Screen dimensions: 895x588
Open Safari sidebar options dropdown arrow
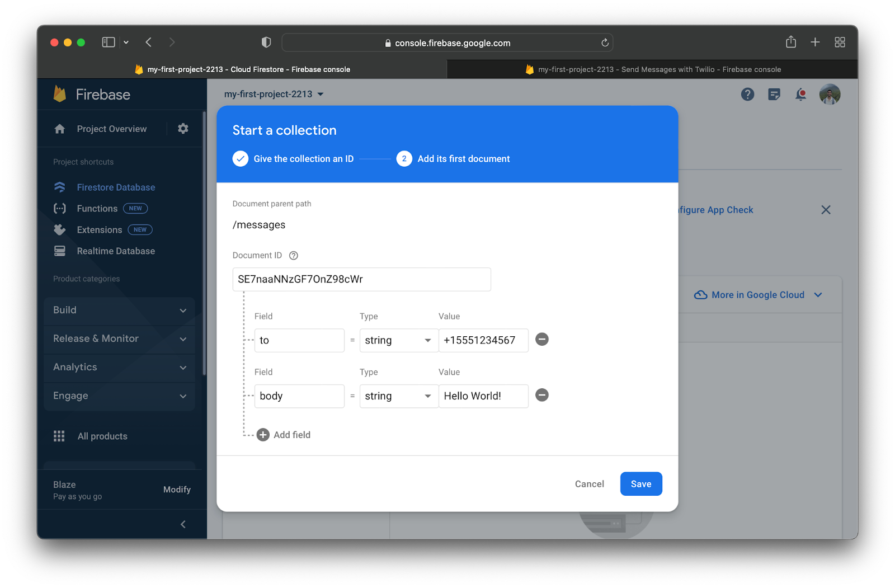[126, 42]
